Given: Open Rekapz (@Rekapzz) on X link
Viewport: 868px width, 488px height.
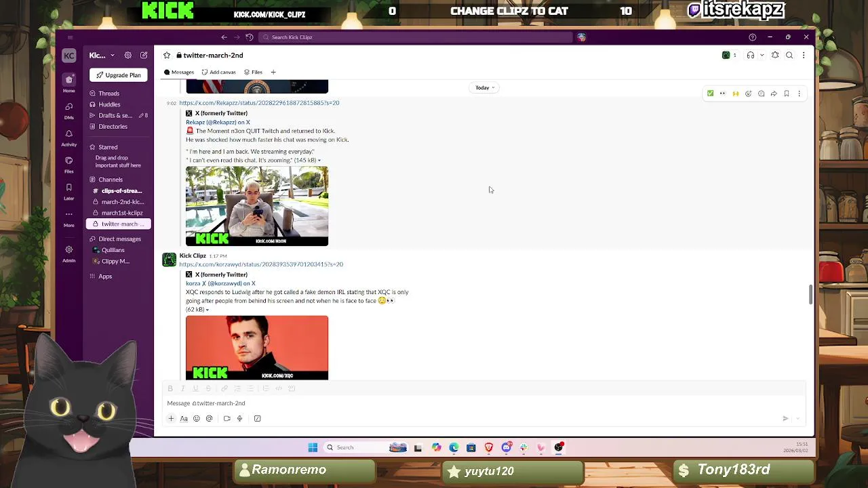Looking at the screenshot, I should 218,122.
